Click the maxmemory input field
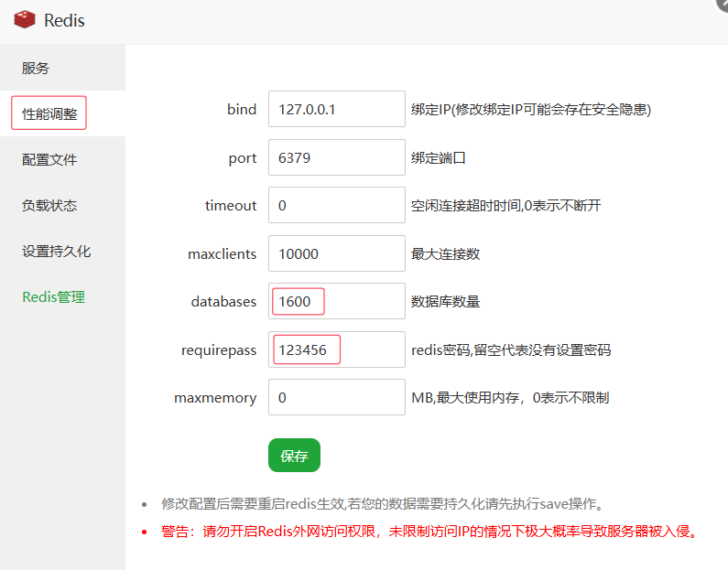This screenshot has height=570, width=728. tap(336, 397)
